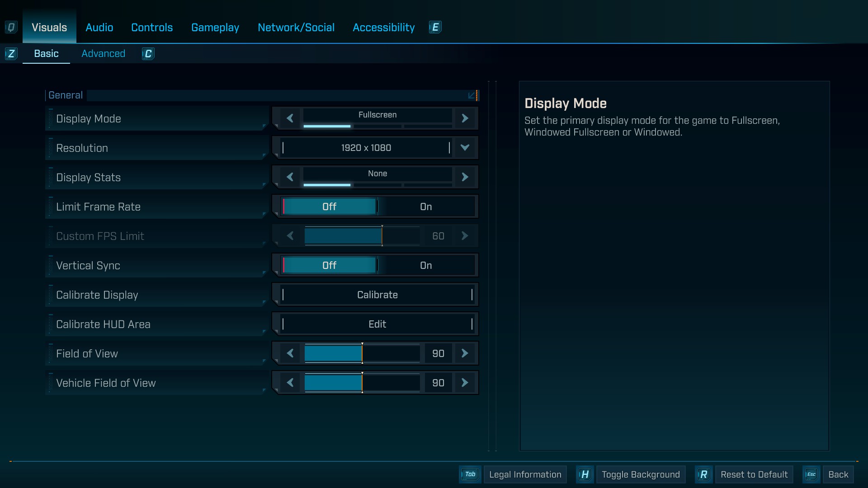
Task: Click the H key Toggle Background icon
Action: 585,474
